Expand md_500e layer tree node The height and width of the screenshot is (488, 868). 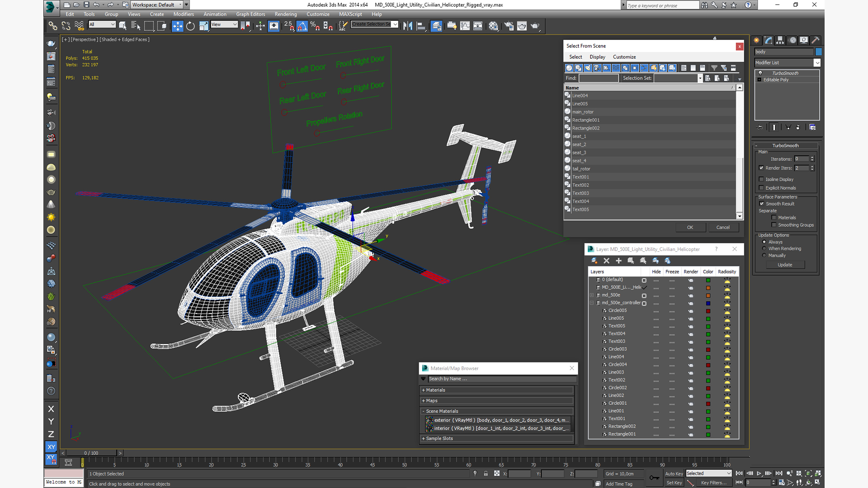click(x=592, y=295)
